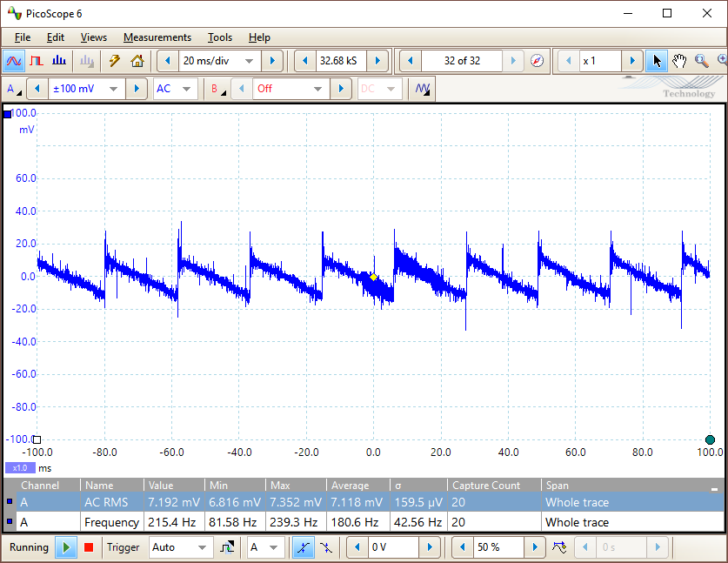This screenshot has height=563, width=728.
Task: Decrease Channel A input range
Action: [37, 89]
